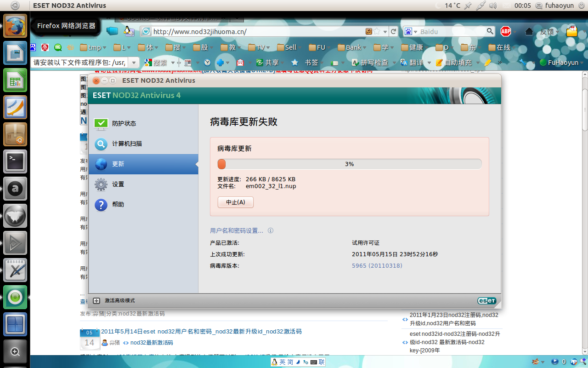The height and width of the screenshot is (368, 588).
Task: Bookmark this page with the star icon
Action: click(x=377, y=31)
